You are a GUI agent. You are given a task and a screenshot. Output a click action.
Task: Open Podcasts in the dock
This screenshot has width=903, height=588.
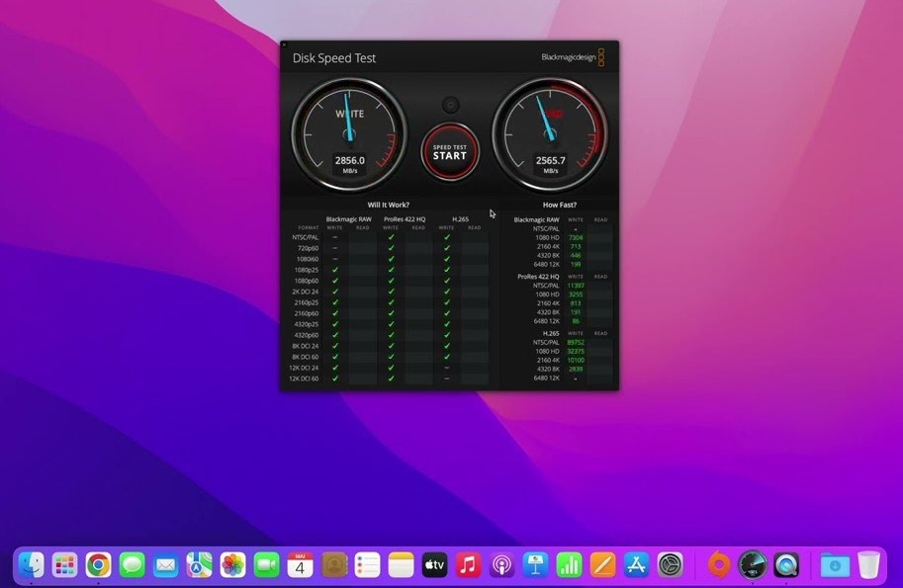click(x=501, y=565)
